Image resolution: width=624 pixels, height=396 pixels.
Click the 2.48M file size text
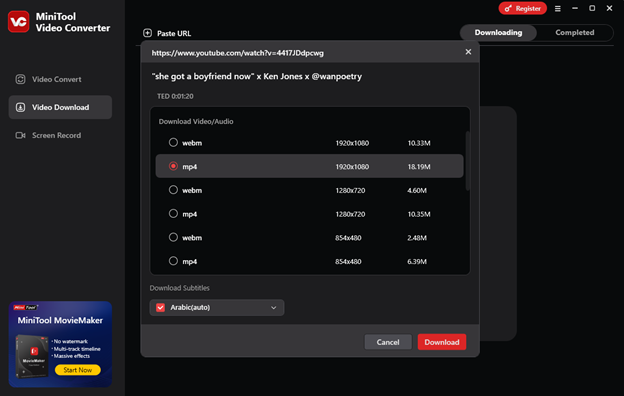[417, 238]
